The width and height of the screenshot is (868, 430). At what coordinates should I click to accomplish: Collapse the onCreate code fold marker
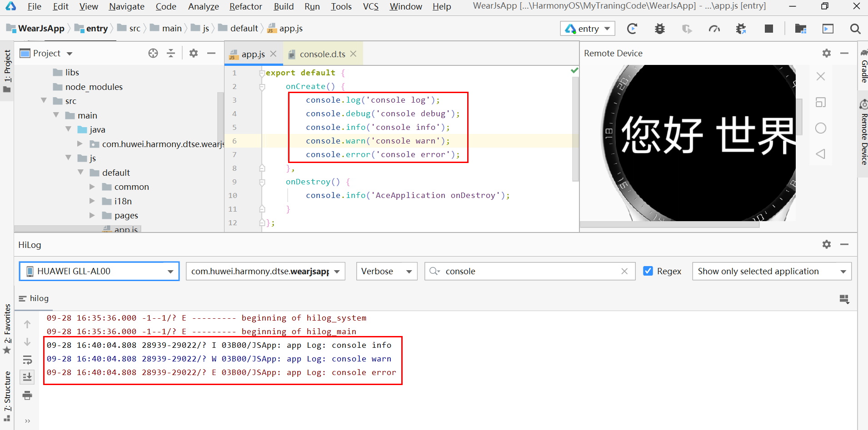pos(262,86)
